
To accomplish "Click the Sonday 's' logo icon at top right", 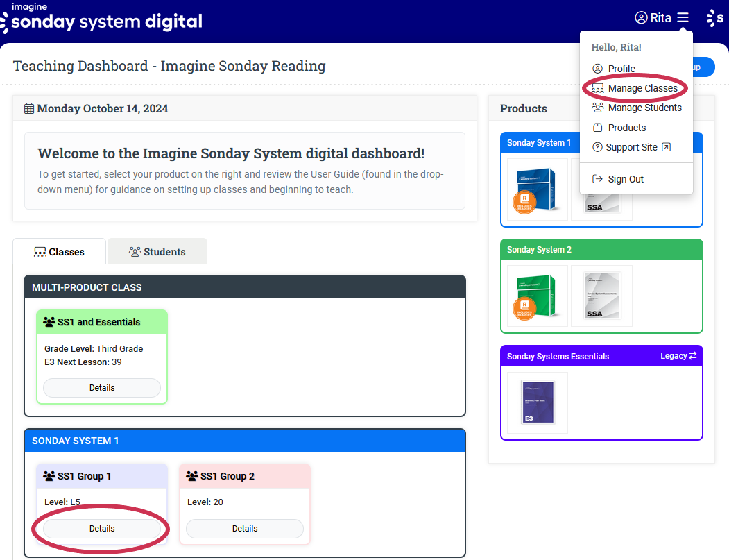I will (x=714, y=19).
